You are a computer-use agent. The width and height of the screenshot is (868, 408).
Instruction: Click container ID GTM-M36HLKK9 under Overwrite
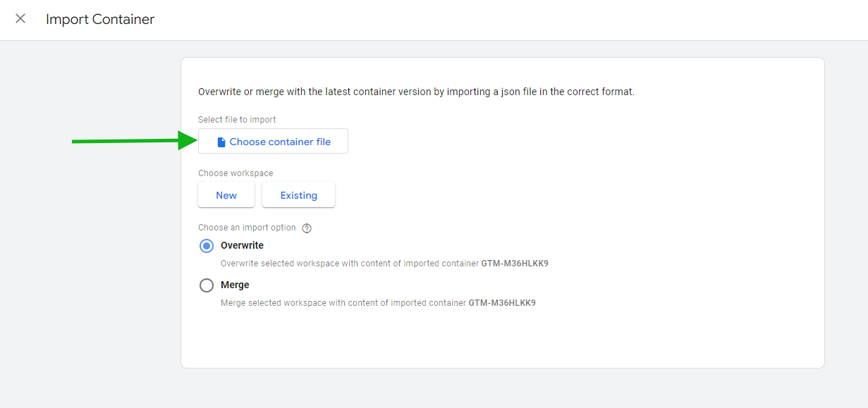tap(515, 264)
